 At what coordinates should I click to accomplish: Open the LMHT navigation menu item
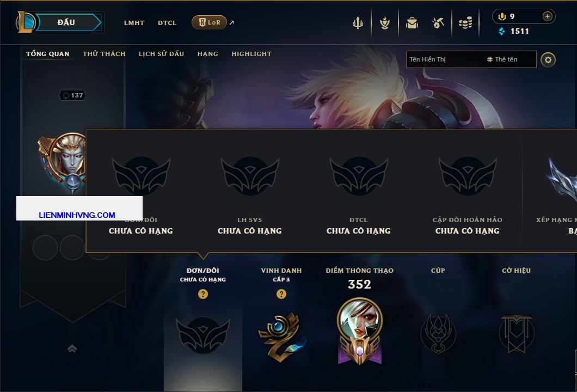(134, 23)
